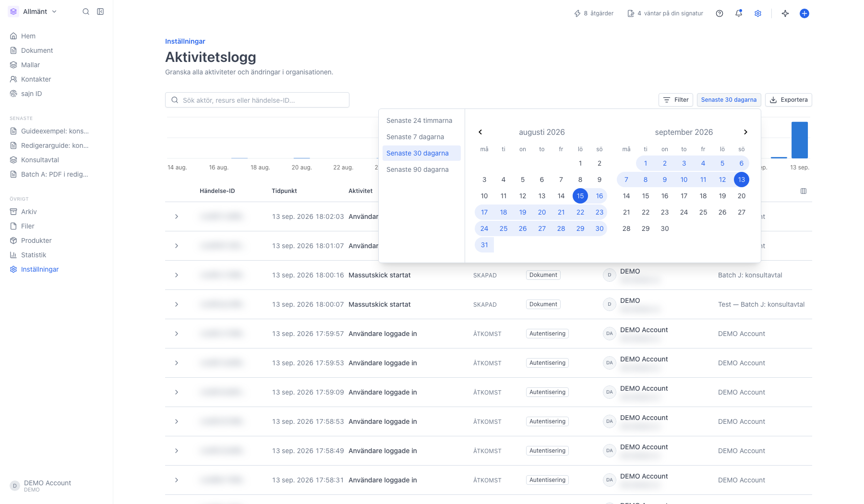864x504 pixels.
Task: Open the settings gear in top bar
Action: click(758, 13)
